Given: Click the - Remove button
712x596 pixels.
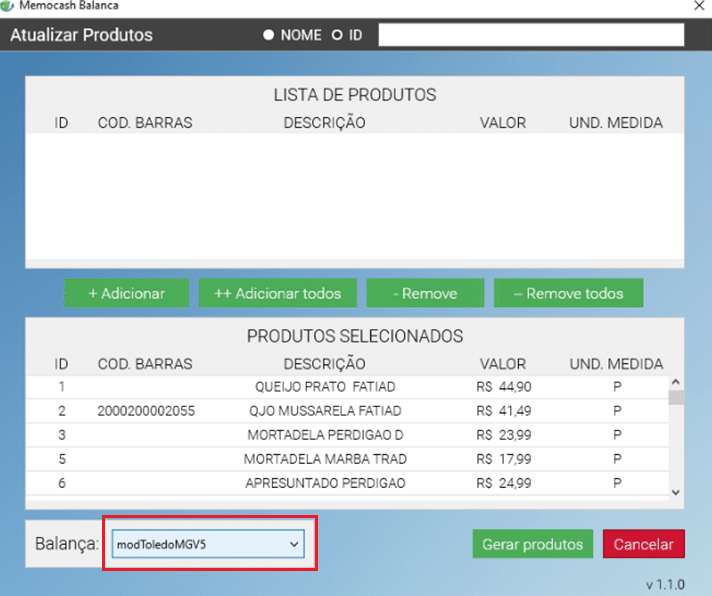Looking at the screenshot, I should pyautogui.click(x=425, y=293).
